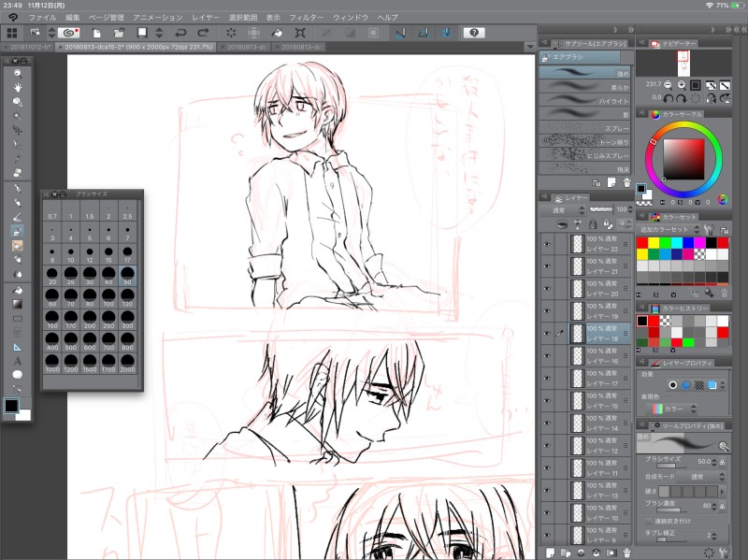
Task: Click brush density 80 stepper arrows
Action: point(714,506)
